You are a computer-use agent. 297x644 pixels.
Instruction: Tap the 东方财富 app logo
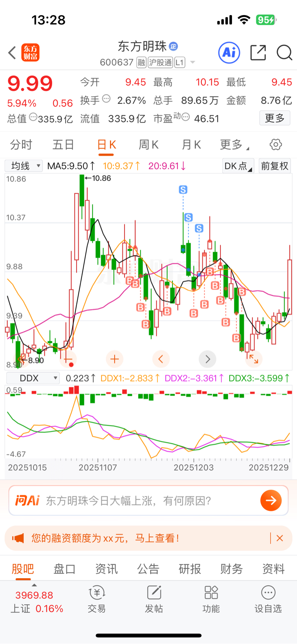pos(30,53)
